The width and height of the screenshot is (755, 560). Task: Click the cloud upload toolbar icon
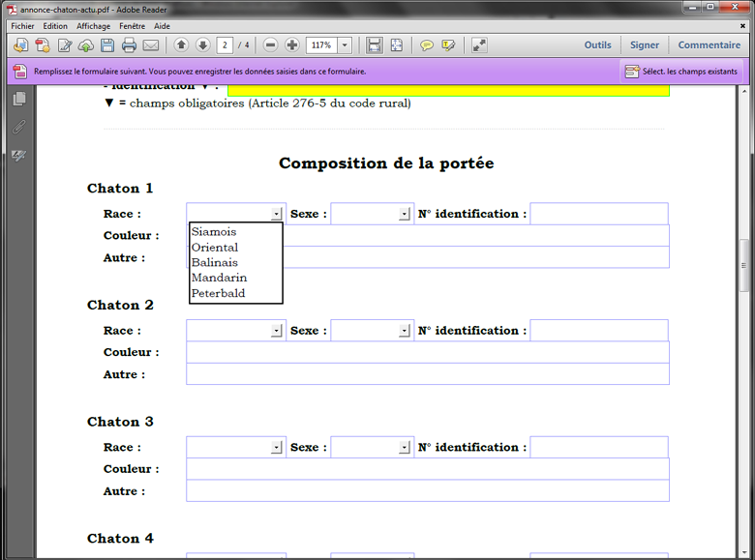[x=86, y=45]
